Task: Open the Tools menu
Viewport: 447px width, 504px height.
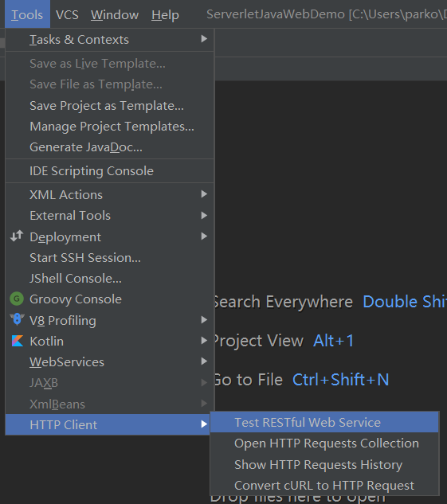Action: click(27, 14)
